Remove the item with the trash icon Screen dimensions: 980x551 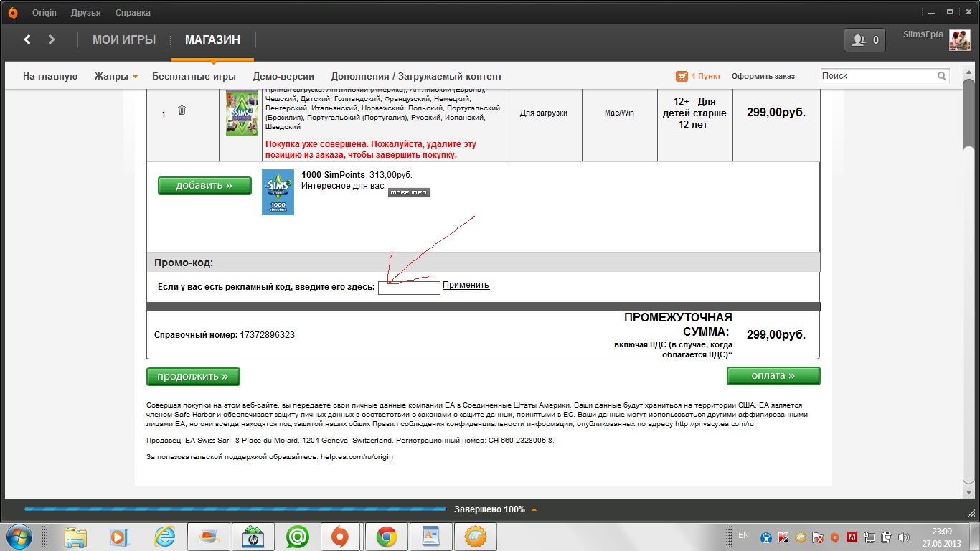click(182, 110)
